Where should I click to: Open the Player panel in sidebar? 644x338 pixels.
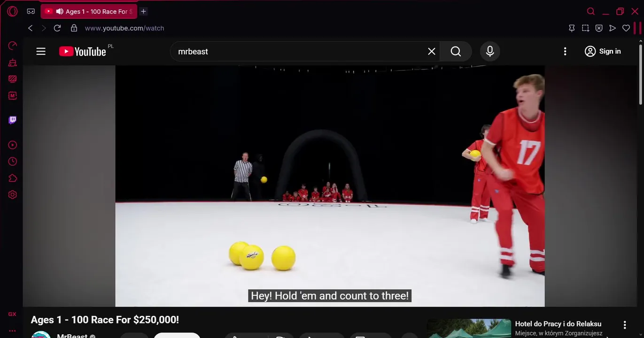13,145
